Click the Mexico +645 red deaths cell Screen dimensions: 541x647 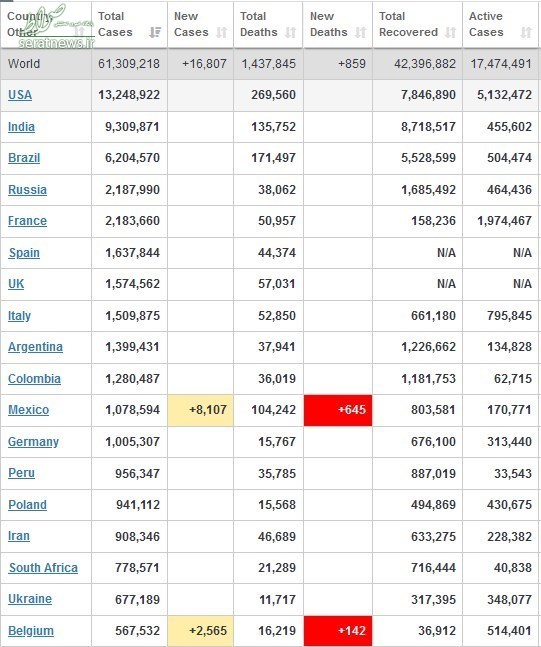[338, 410]
